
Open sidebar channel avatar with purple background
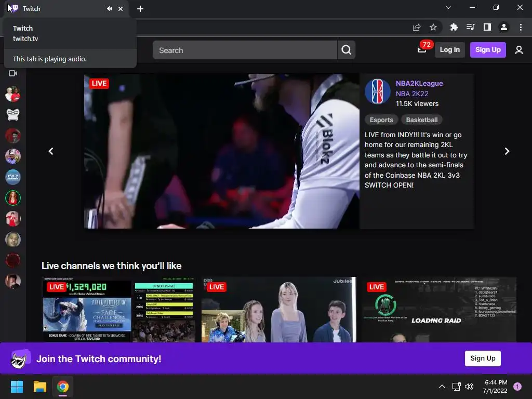pyautogui.click(x=13, y=156)
